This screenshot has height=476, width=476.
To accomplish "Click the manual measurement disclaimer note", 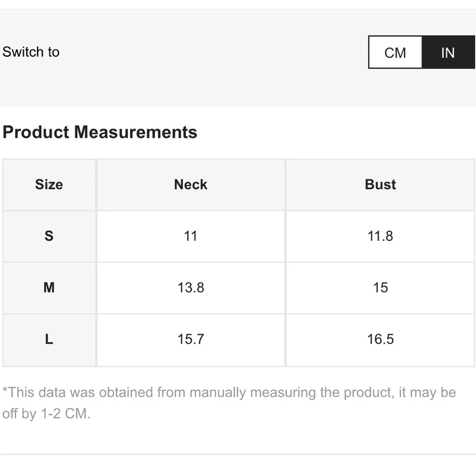I will (229, 403).
